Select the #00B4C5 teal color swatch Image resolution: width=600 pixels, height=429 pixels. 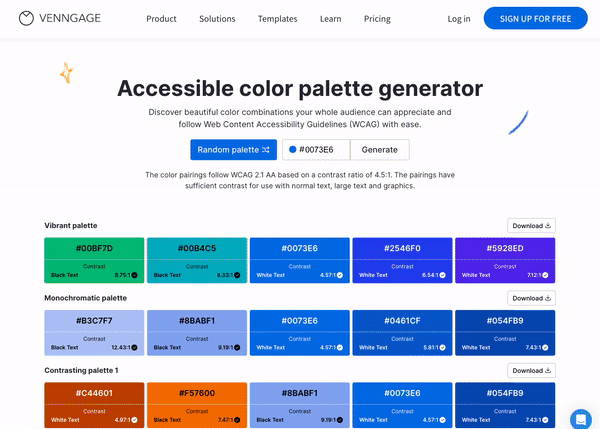[x=197, y=249]
